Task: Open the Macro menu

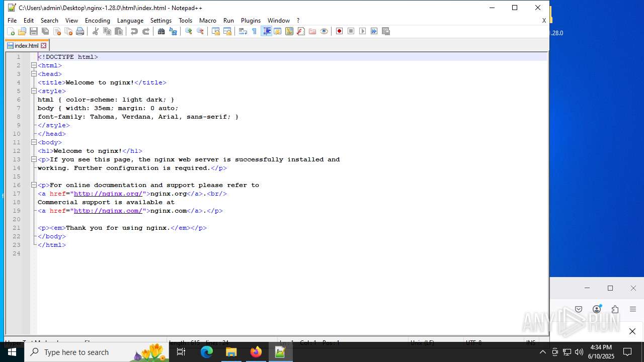Action: [208, 21]
